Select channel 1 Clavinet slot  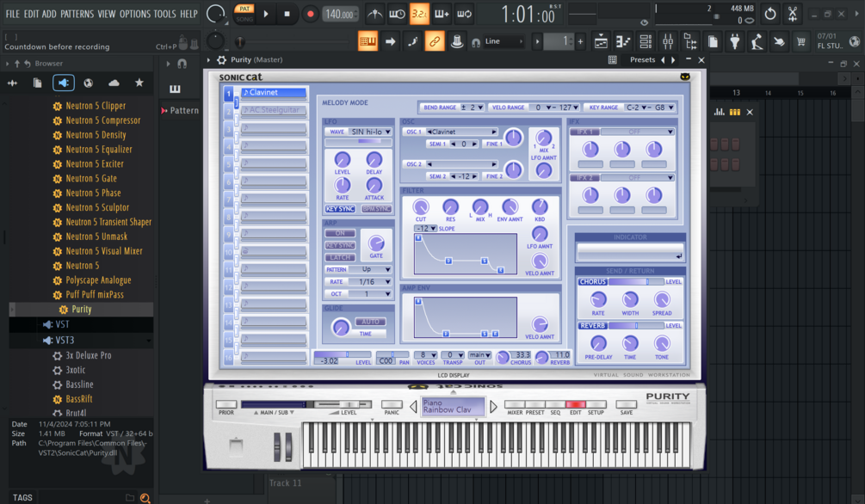coord(274,93)
